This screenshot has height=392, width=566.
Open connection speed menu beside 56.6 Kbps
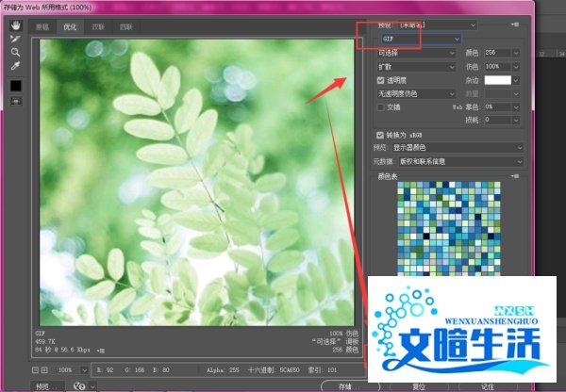pos(101,351)
